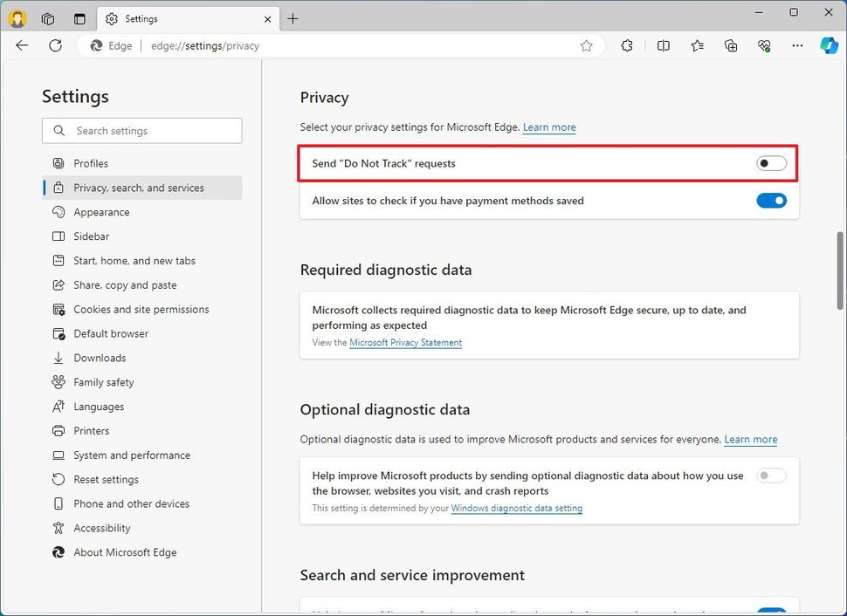
Task: Reload the settings page
Action: pyautogui.click(x=55, y=45)
